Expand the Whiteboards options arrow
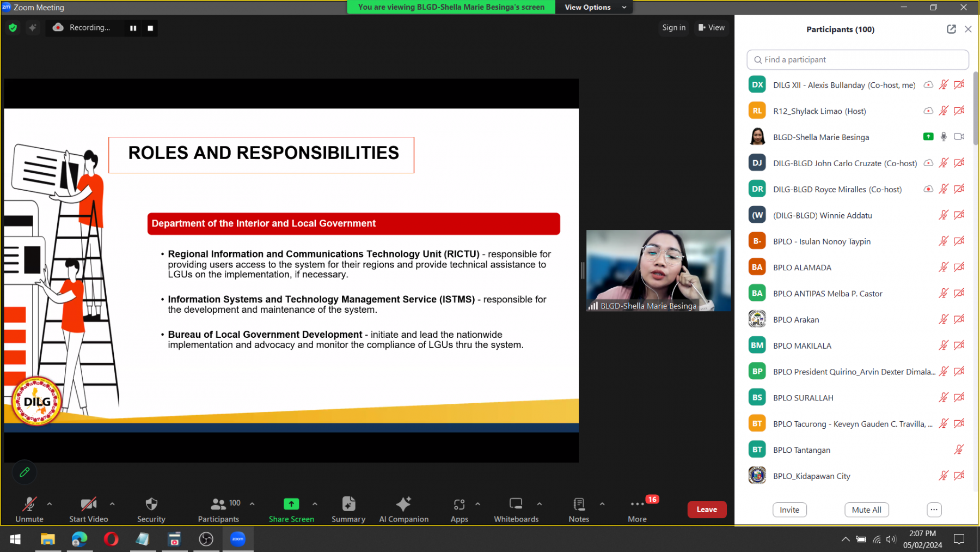 (x=540, y=504)
